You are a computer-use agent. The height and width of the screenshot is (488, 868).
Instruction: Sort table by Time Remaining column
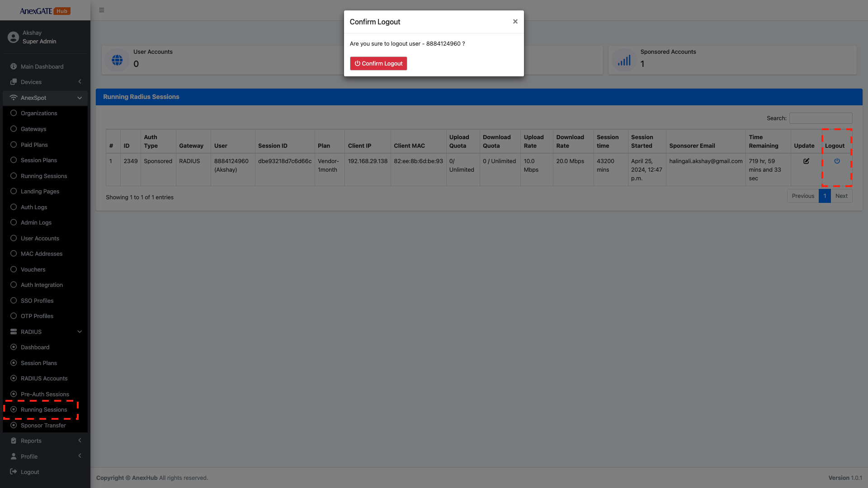point(764,141)
